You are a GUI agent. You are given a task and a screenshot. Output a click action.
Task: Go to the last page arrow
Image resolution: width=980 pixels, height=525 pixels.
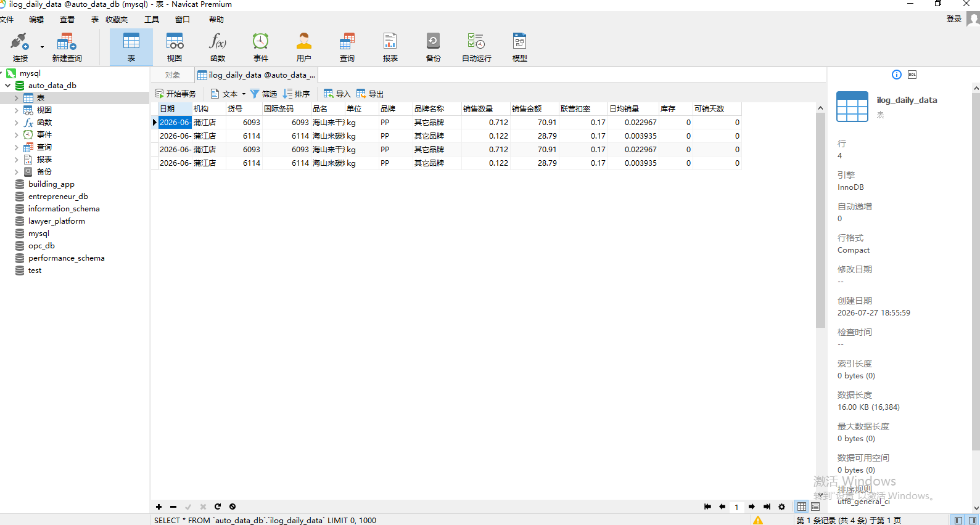pos(767,507)
